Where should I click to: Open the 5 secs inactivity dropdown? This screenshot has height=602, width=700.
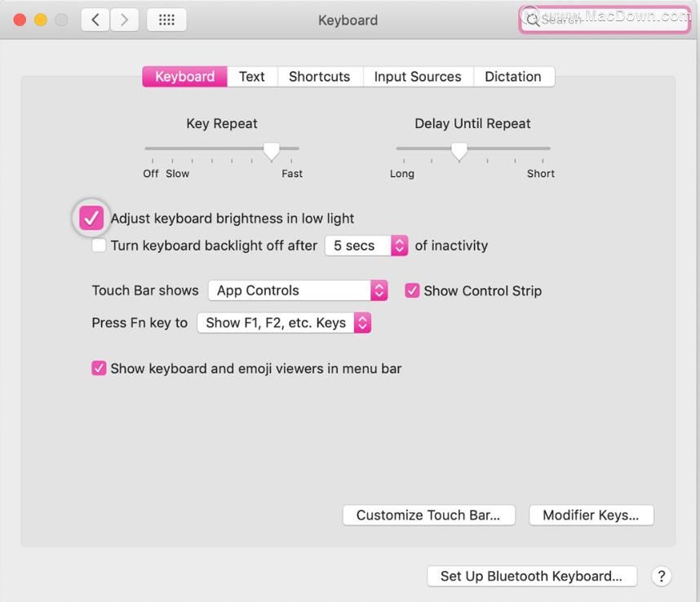pyautogui.click(x=366, y=246)
